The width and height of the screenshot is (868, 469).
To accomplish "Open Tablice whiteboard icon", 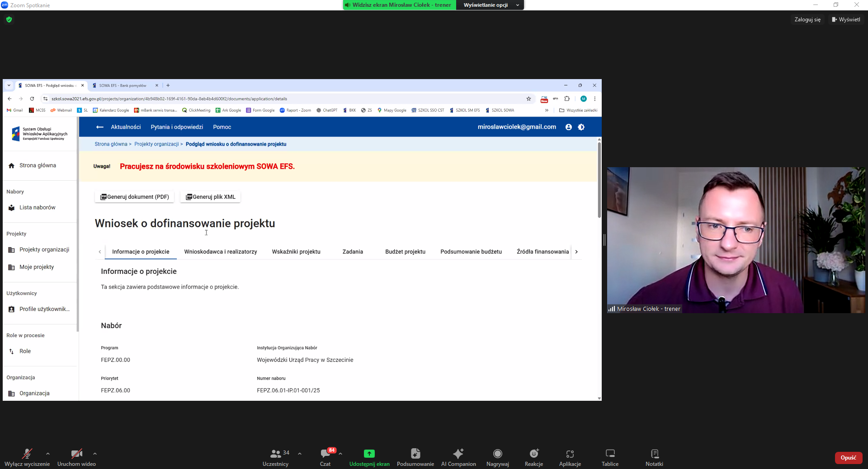I will pyautogui.click(x=610, y=454).
